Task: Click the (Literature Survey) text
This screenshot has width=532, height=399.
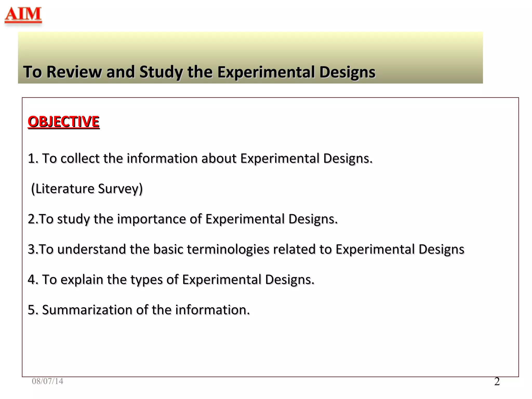Action: 87,189
